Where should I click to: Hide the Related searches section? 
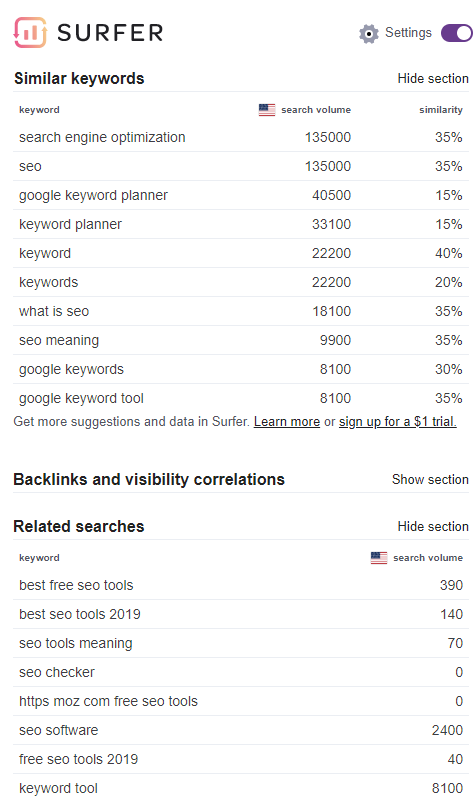coord(433,526)
